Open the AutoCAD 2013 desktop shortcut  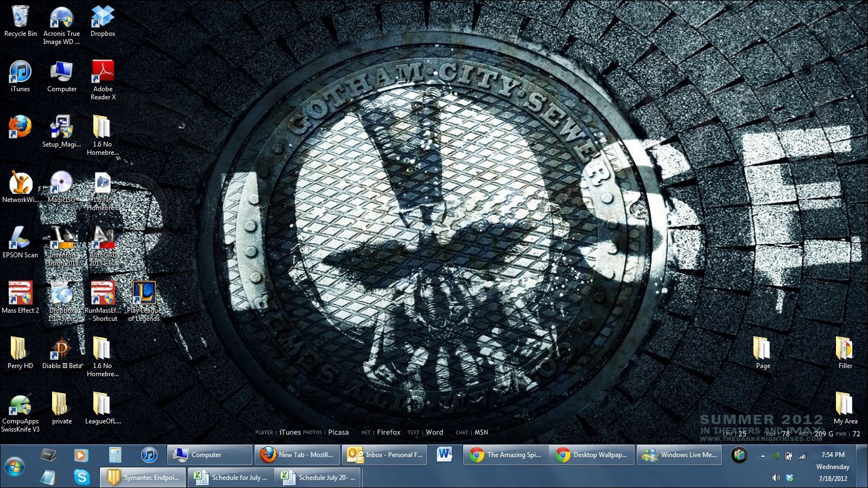(x=103, y=239)
